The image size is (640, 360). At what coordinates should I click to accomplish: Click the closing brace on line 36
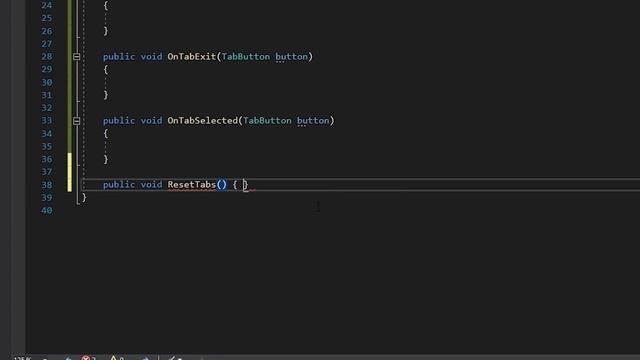[x=106, y=159]
